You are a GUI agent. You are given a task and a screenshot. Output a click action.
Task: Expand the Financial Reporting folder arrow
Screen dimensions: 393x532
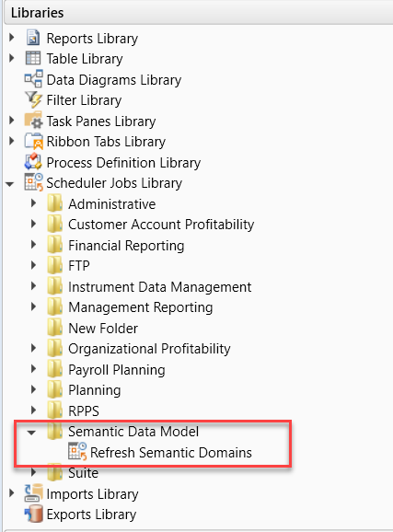[x=33, y=245]
